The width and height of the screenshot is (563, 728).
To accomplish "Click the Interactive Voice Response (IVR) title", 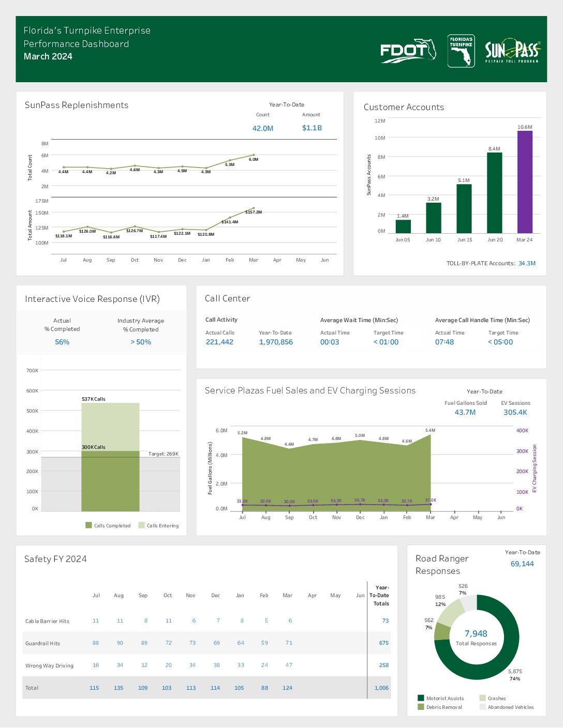I will 92,299.
